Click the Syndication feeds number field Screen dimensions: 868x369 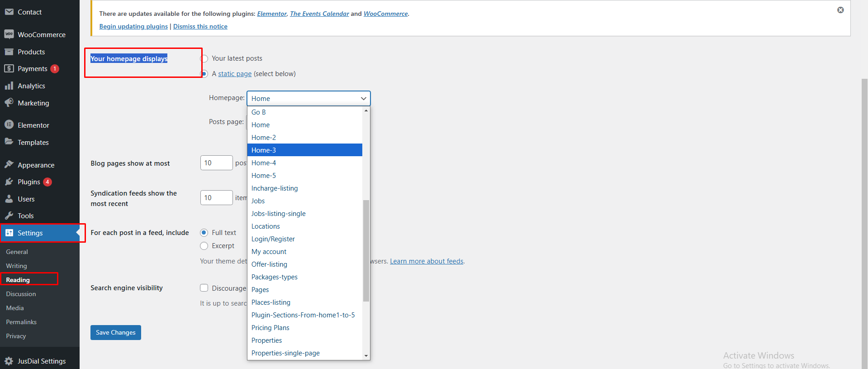(217, 197)
